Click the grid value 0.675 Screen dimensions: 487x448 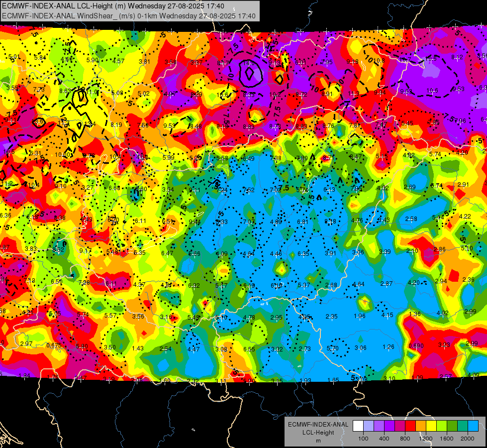point(54,345)
